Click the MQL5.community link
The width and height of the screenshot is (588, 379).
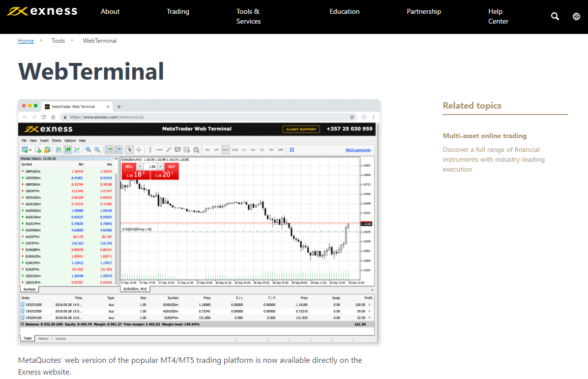click(358, 149)
